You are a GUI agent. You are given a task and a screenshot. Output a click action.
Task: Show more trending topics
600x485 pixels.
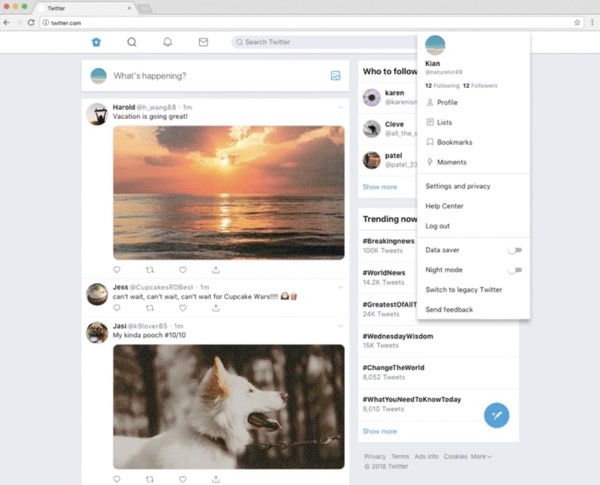[x=380, y=431]
